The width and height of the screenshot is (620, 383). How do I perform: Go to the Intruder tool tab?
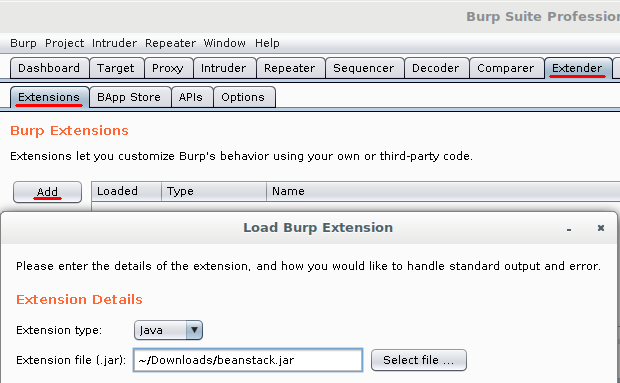pos(224,68)
